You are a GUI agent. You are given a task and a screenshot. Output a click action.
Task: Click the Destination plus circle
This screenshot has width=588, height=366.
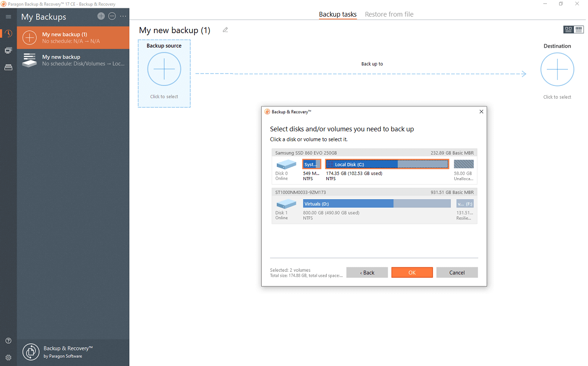pyautogui.click(x=557, y=69)
